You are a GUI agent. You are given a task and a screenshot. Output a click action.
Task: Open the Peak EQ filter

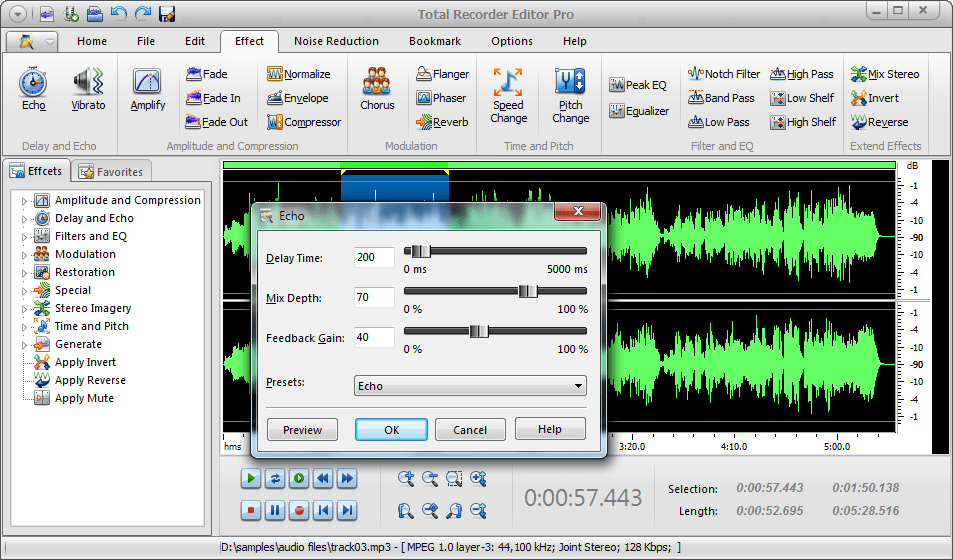638,85
